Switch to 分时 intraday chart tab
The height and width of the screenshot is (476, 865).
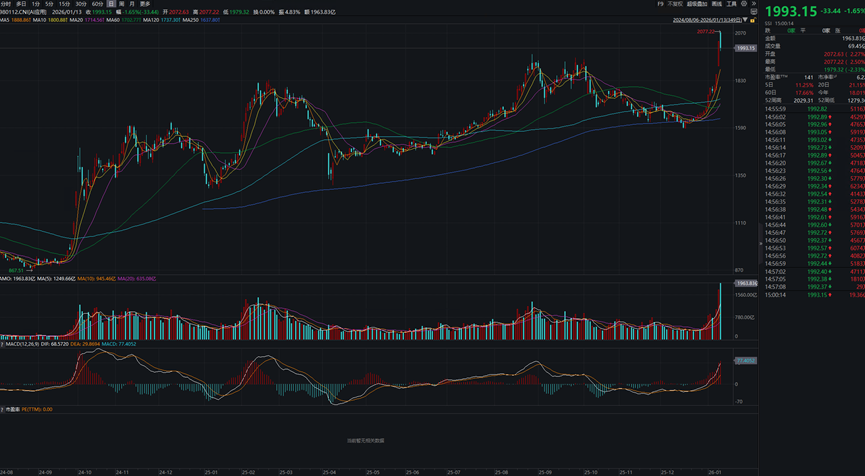(5, 4)
